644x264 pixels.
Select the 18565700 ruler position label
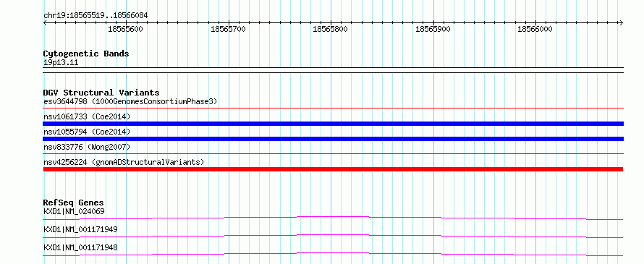pos(228,29)
